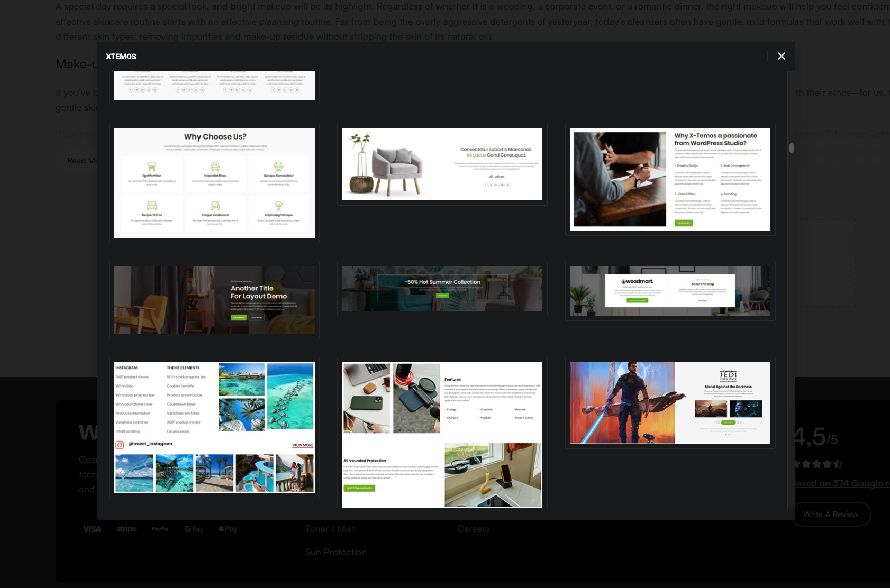Follow the 'Careers' footer link

(x=474, y=529)
